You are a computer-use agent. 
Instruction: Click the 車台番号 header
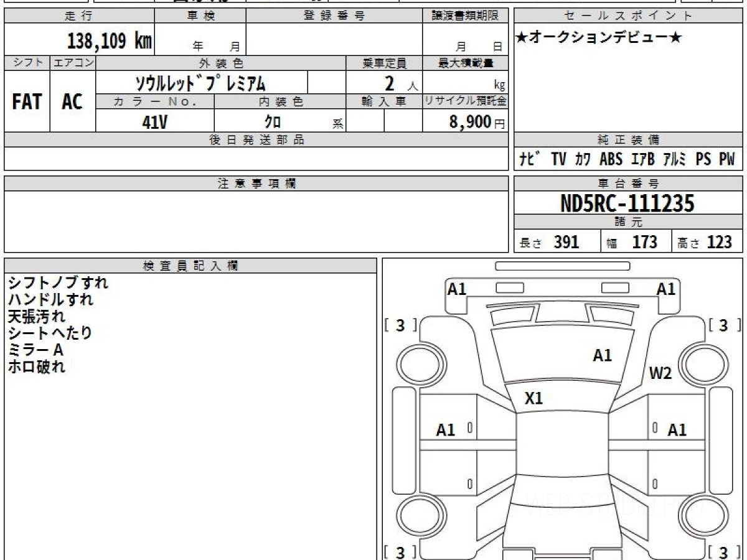point(628,184)
